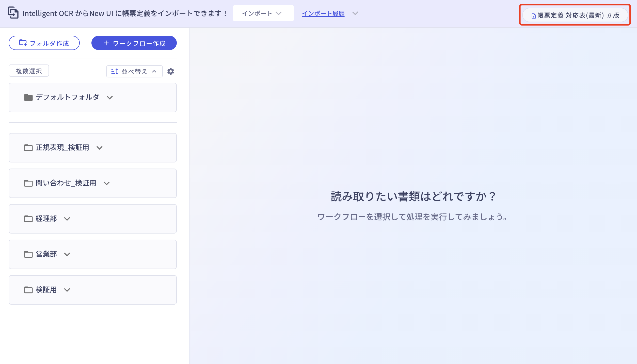637x364 pixels.
Task: Click the 帳票定義 対応表(最新) β版 button
Action: [x=575, y=15]
